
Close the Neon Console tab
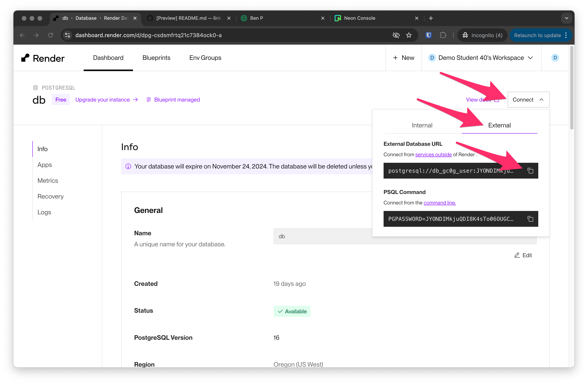click(417, 18)
